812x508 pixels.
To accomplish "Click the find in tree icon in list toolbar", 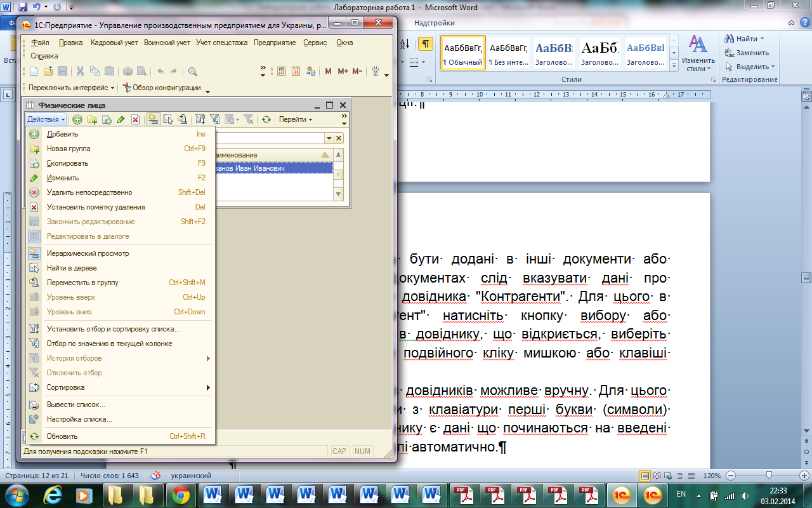I will [167, 119].
